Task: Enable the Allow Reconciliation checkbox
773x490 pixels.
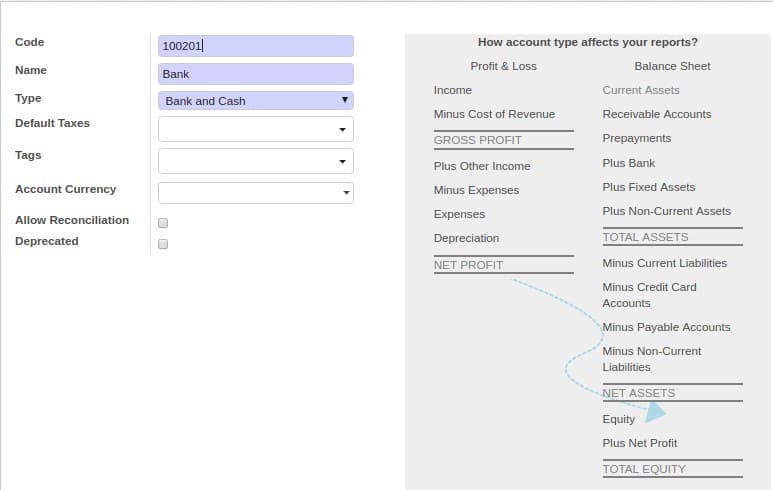Action: [x=163, y=223]
